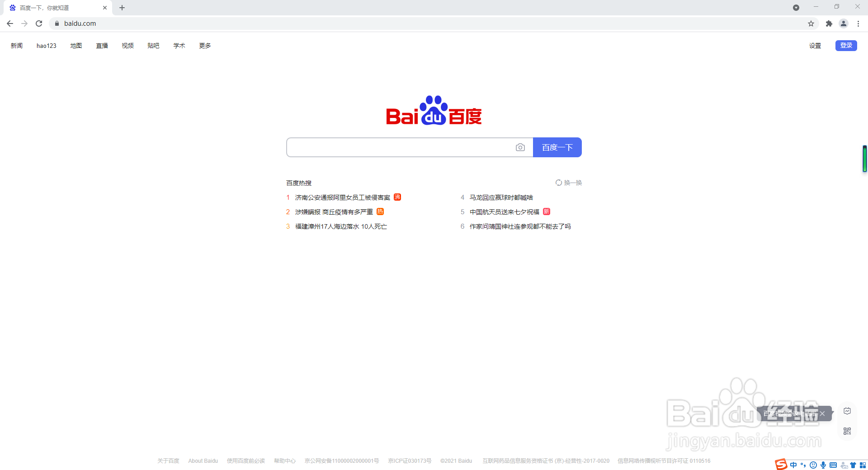The image size is (868, 470).
Task: Open hot search 福建漳州17人海边落水 10人死亡
Action: click(x=341, y=226)
